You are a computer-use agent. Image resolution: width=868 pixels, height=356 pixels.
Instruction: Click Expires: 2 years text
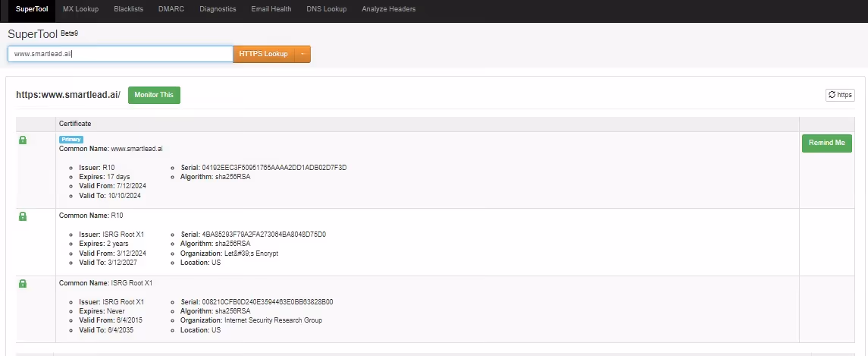coord(104,244)
